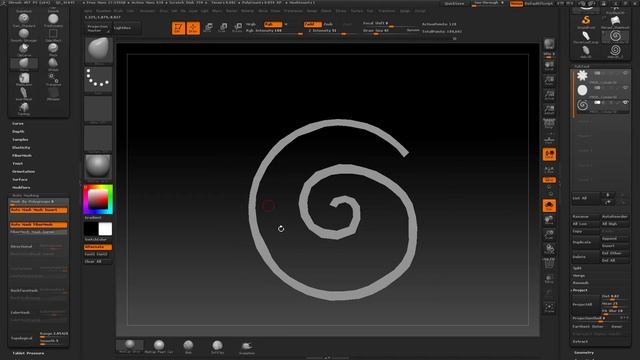The image size is (640, 360).
Task: Expand the Curve brush submenu
Action: [18, 123]
